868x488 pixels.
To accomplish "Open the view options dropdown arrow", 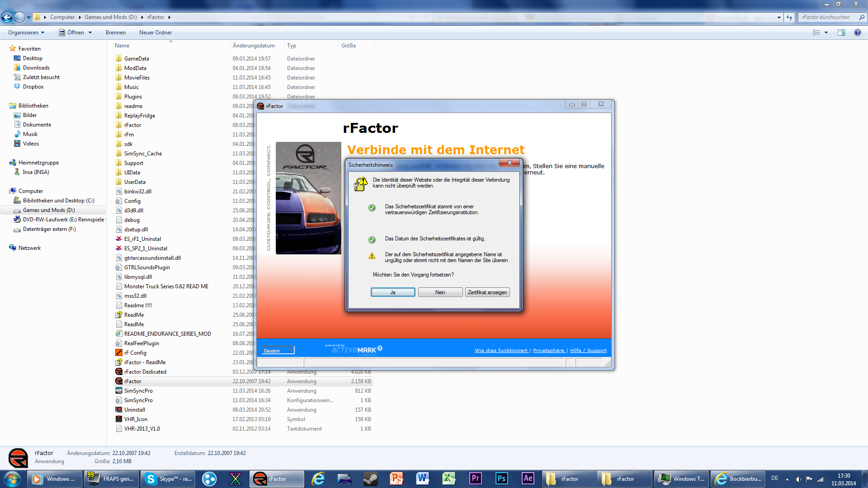I will (826, 33).
